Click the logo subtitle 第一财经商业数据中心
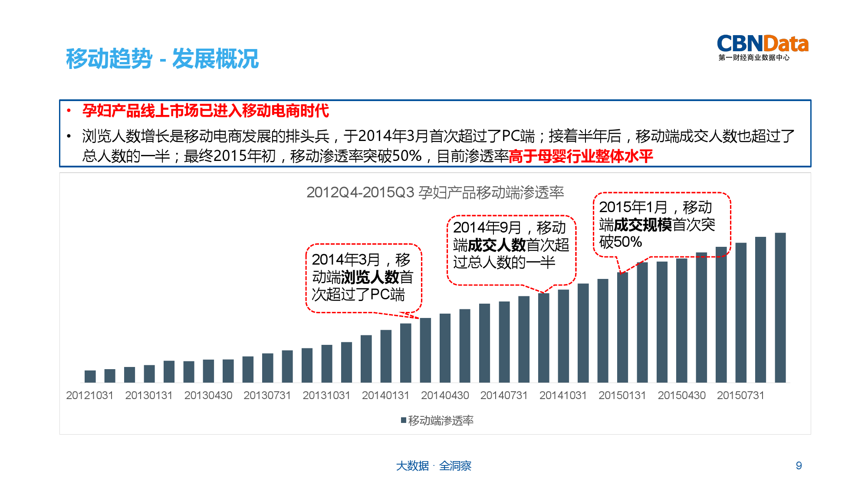868x488 pixels. click(754, 58)
